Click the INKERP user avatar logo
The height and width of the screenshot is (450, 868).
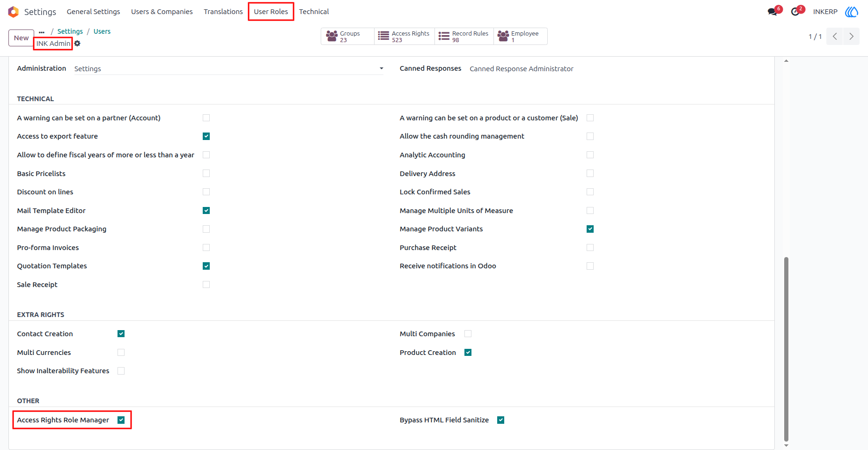tap(852, 12)
